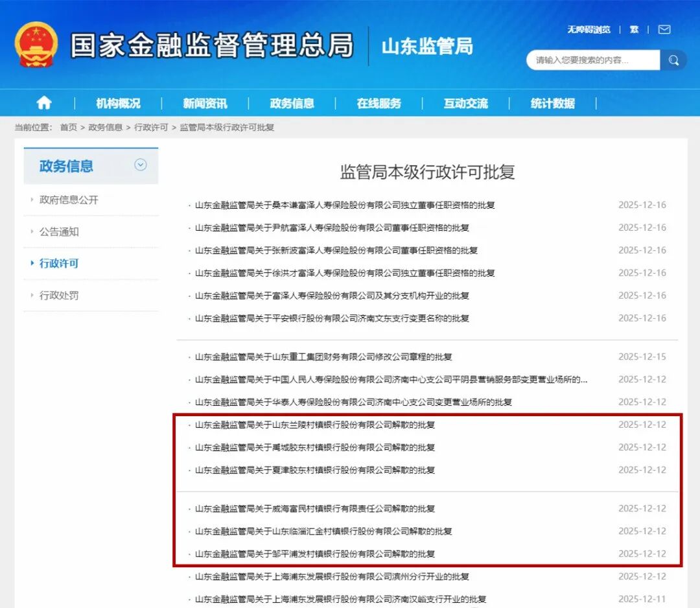Click the search magnifier icon
Image resolution: width=700 pixels, height=608 pixels.
coord(673,60)
